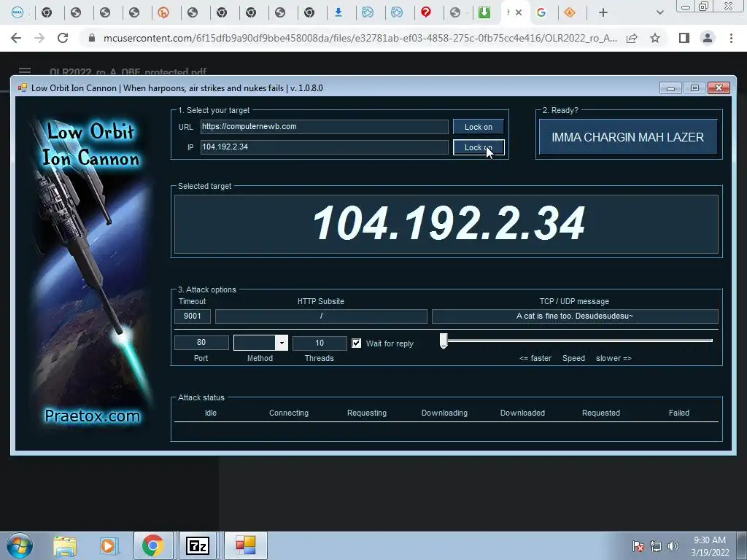Image resolution: width=747 pixels, height=560 pixels.
Task: Open the Chrome three-dot menu
Action: (731, 38)
